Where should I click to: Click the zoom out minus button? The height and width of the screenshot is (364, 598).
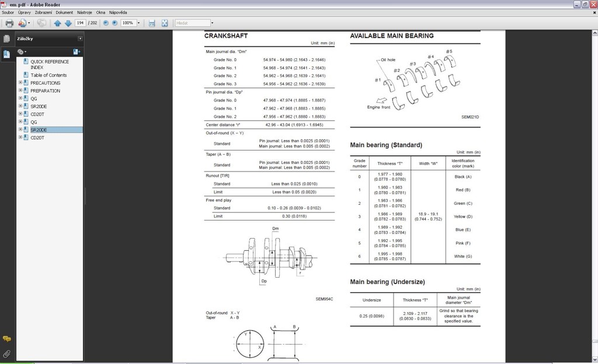point(106,23)
